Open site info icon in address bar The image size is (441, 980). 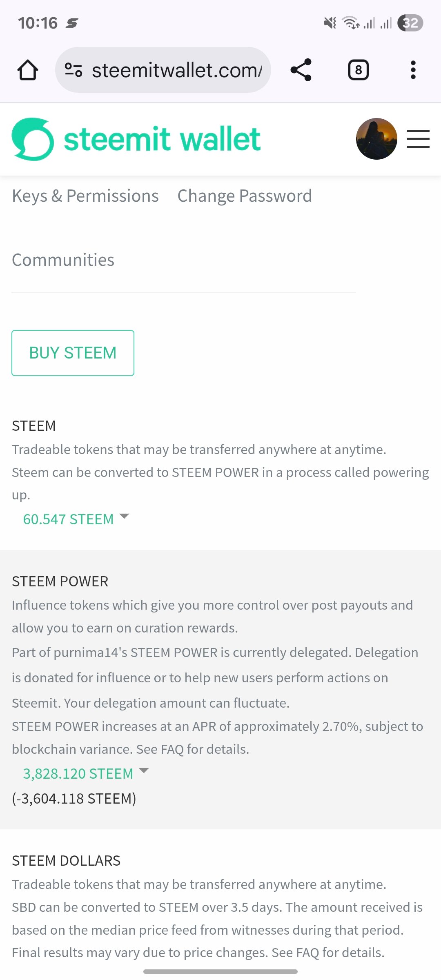point(73,70)
